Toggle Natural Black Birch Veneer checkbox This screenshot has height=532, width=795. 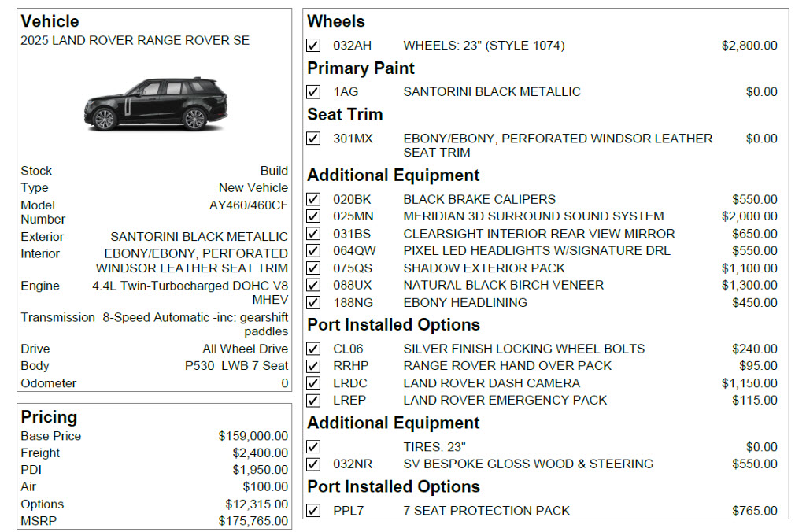tap(313, 285)
